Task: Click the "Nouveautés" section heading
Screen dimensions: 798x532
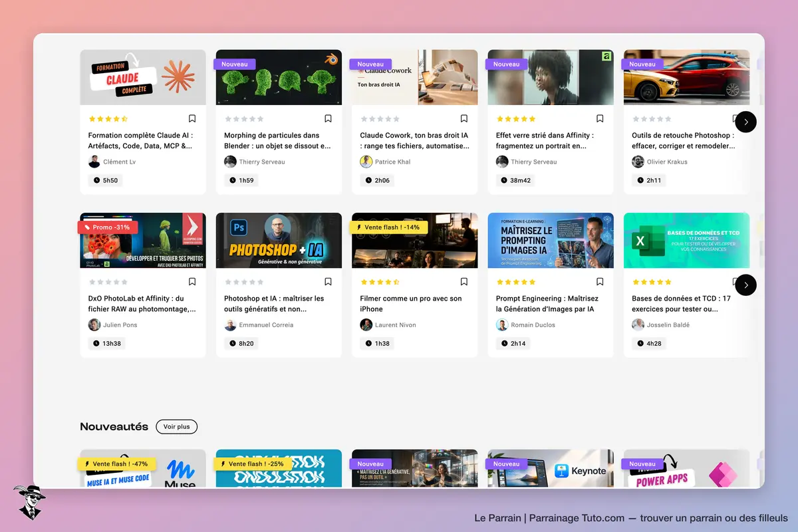Action: click(x=114, y=427)
